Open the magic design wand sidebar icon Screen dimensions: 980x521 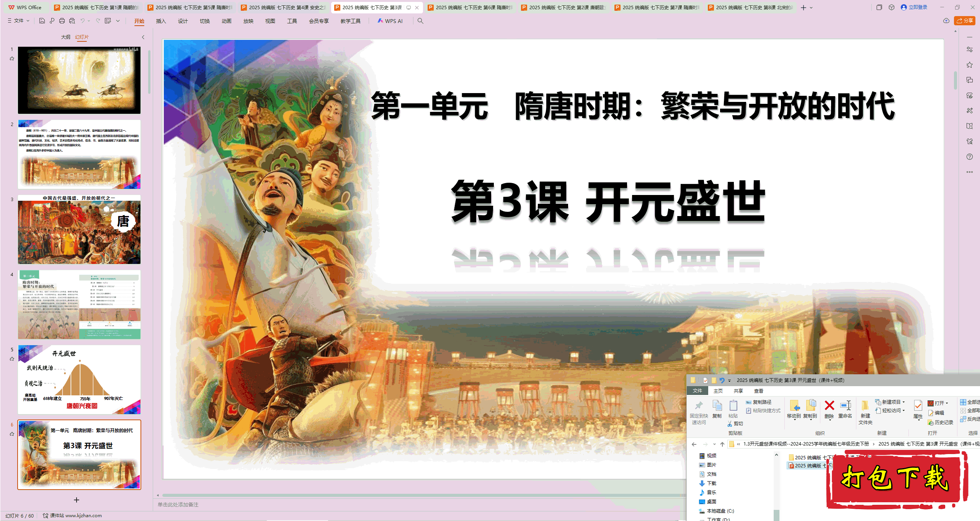[x=969, y=111]
